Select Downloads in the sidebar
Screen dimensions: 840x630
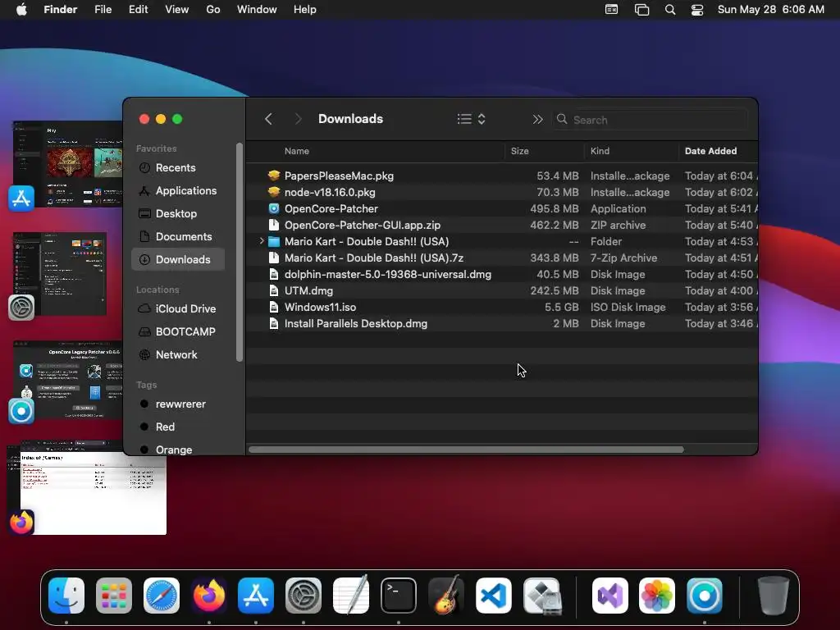tap(178, 260)
